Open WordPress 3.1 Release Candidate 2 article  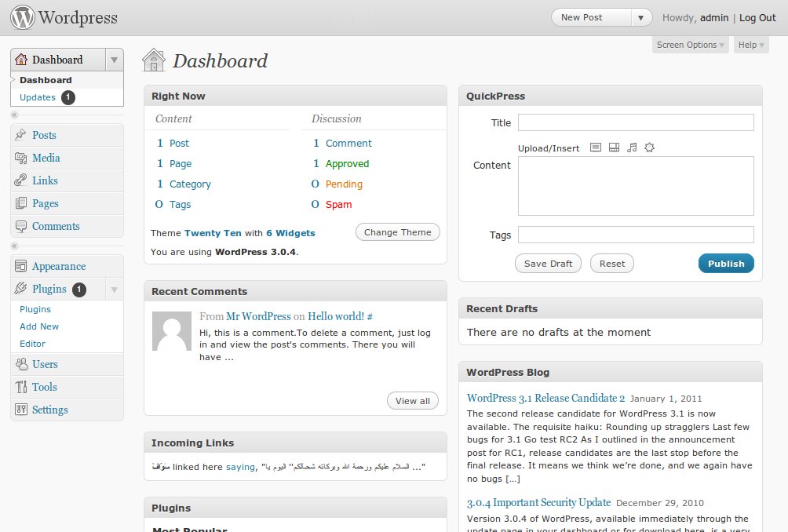coord(545,398)
